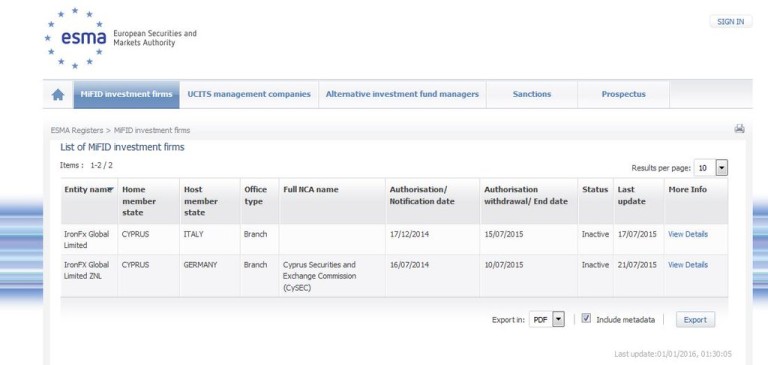Click the Export button

695,320
